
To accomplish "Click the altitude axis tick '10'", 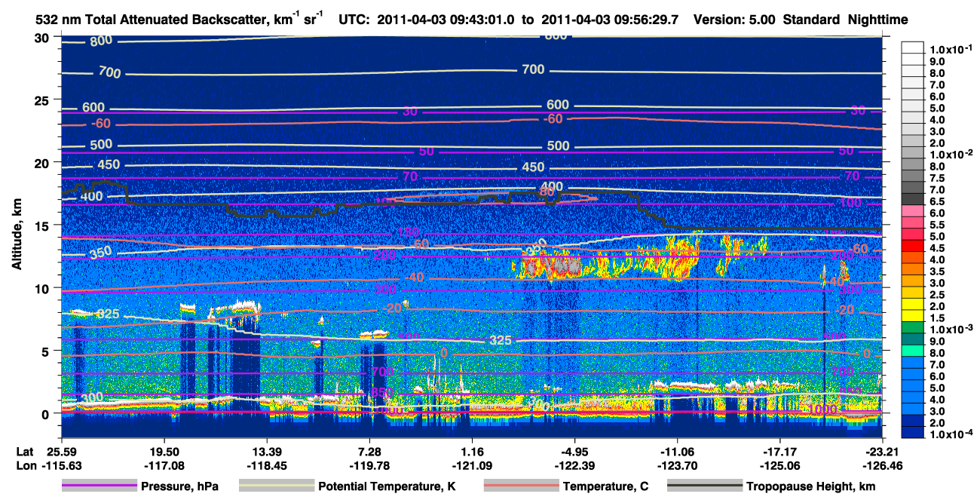I will [x=44, y=288].
